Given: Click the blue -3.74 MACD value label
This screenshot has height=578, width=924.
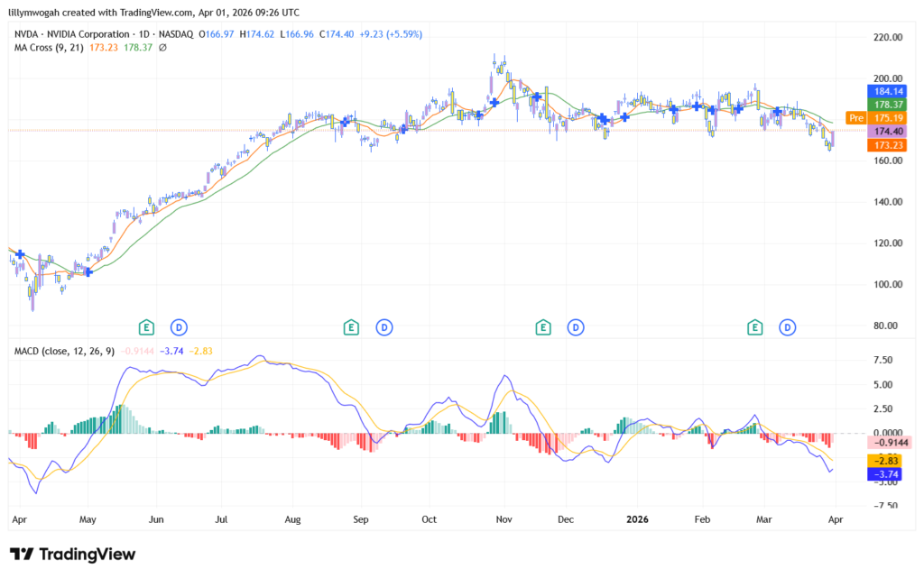Looking at the screenshot, I should (885, 473).
